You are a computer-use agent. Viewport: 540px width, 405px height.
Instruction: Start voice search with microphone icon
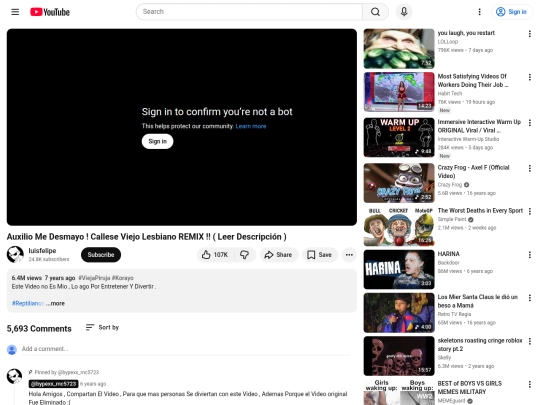point(404,12)
